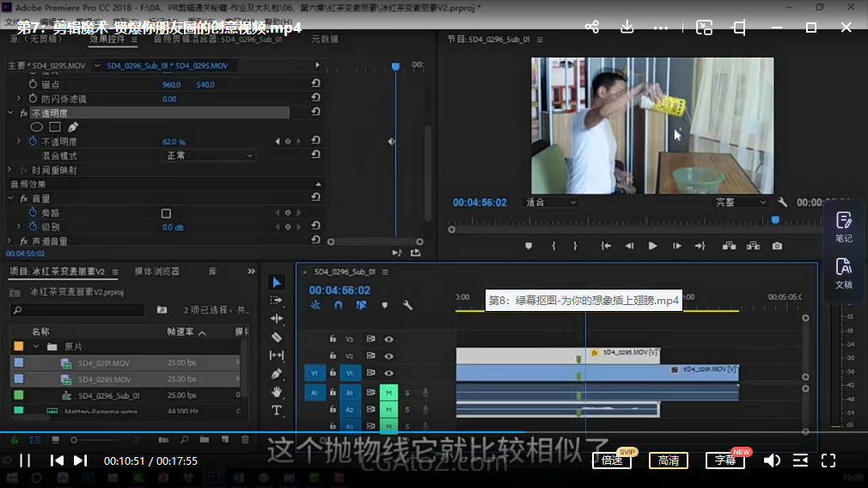Select the 5D4_0291.MOV clip in project list

104,363
